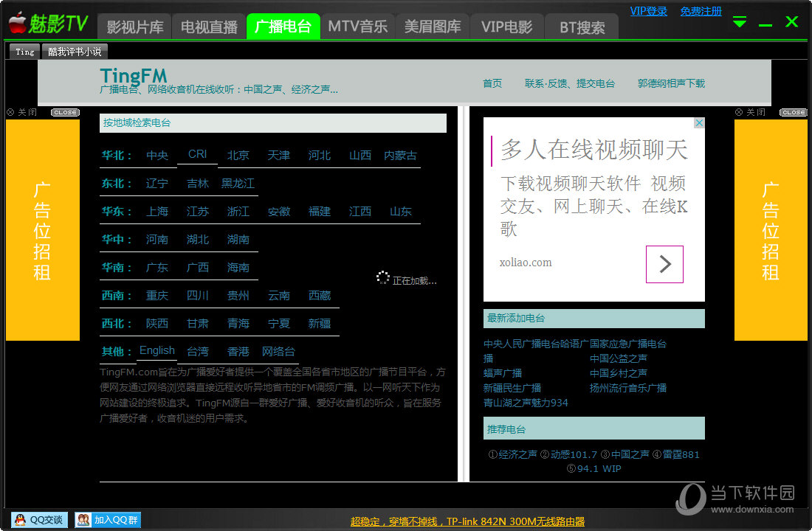812x531 pixels.
Task: Switch to the 影视片库 tab
Action: click(x=134, y=27)
